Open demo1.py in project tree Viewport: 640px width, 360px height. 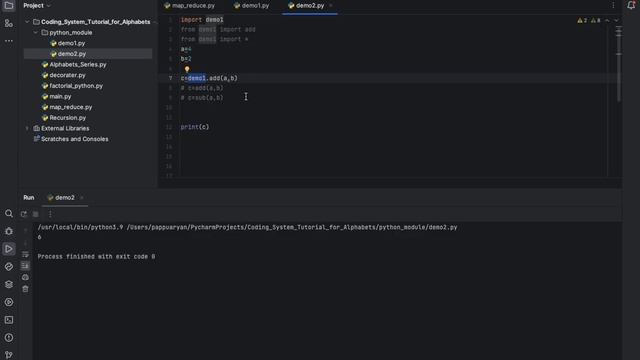(x=71, y=43)
